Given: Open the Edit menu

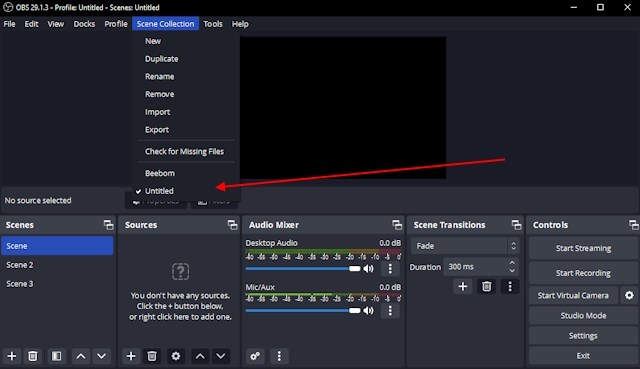Looking at the screenshot, I should [x=31, y=24].
